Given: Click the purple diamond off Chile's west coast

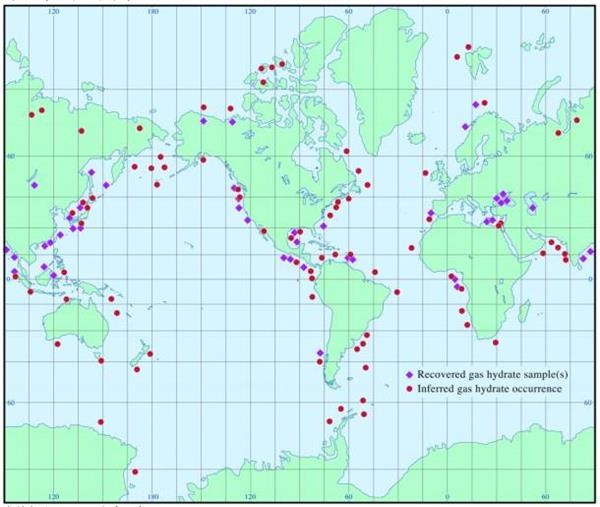Looking at the screenshot, I should [319, 353].
